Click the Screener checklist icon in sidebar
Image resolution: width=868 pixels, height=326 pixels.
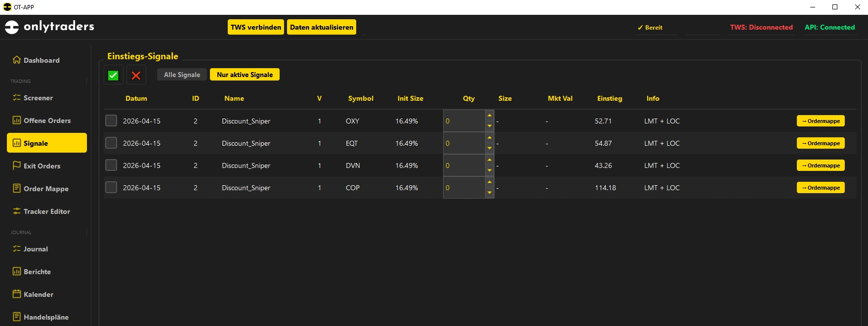[17, 97]
